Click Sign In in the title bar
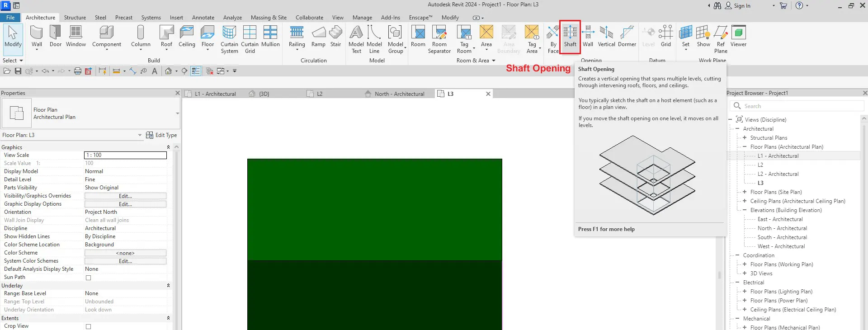This screenshot has height=330, width=868. [738, 5]
